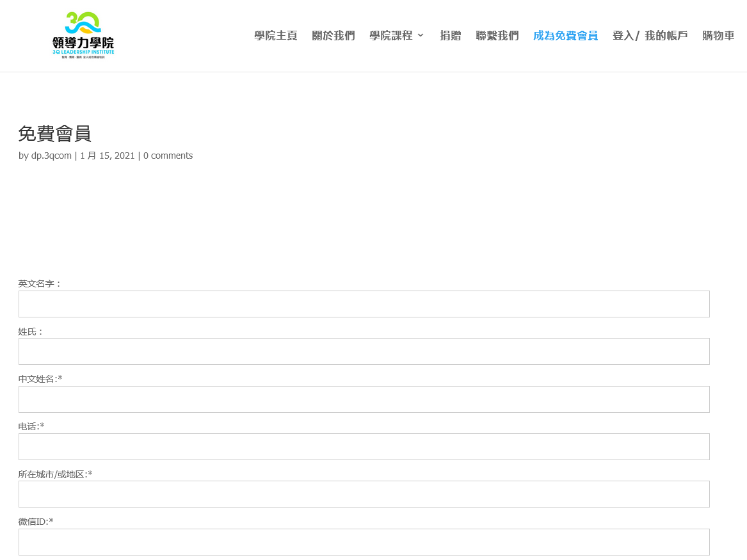This screenshot has height=560, width=747.
Task: Focus the 姓氏 input field
Action: [x=364, y=351]
